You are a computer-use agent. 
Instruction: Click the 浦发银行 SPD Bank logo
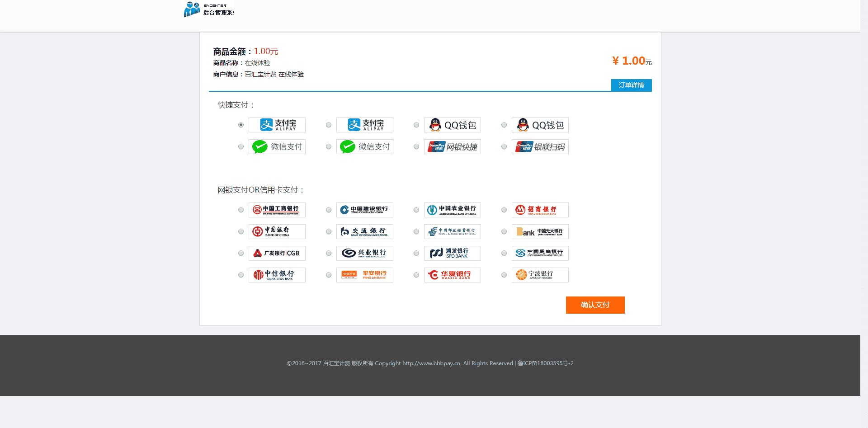tap(453, 253)
